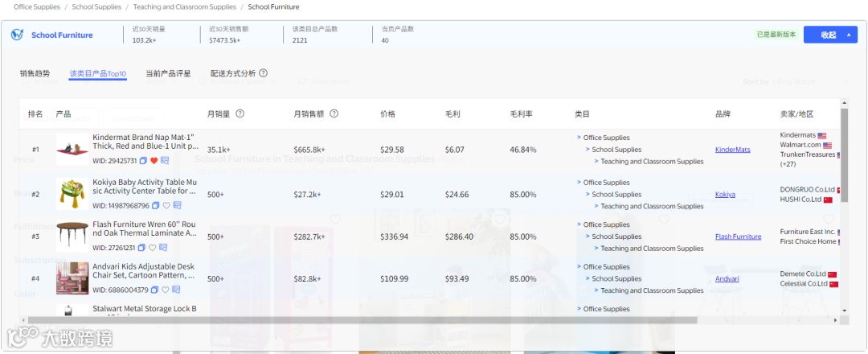Viewport: 868px width, 354px height.
Task: Open Office Supplies breadcrumb link
Action: (35, 7)
